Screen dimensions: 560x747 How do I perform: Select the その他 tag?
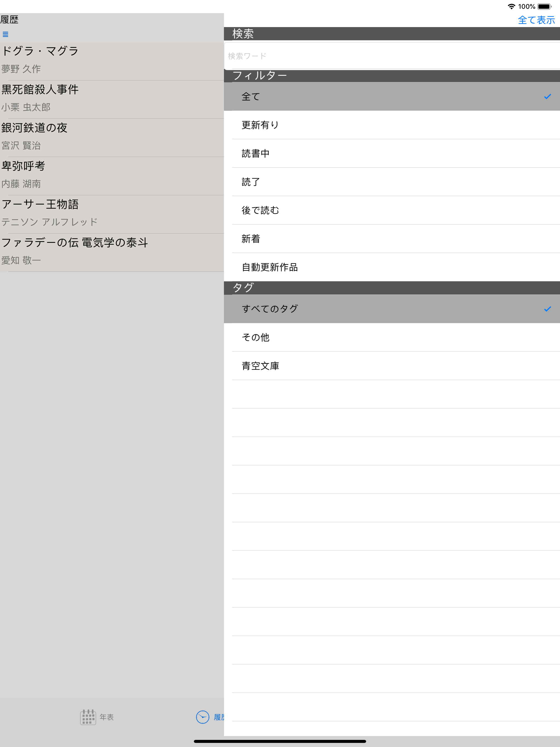pyautogui.click(x=392, y=337)
